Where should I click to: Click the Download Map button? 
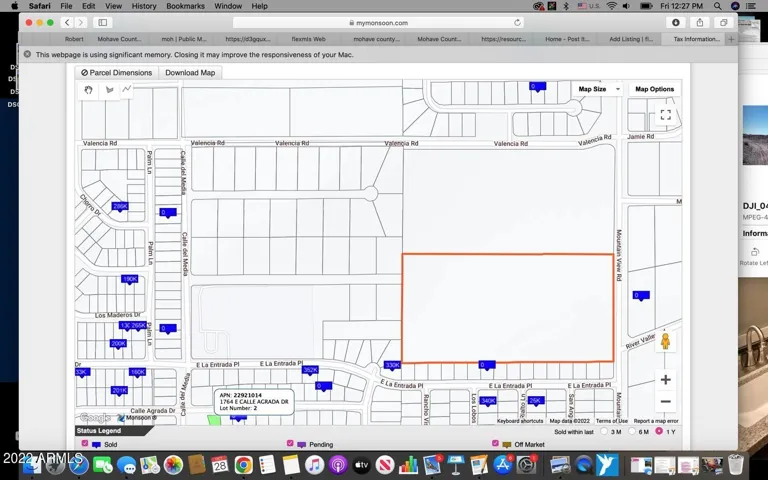(190, 72)
